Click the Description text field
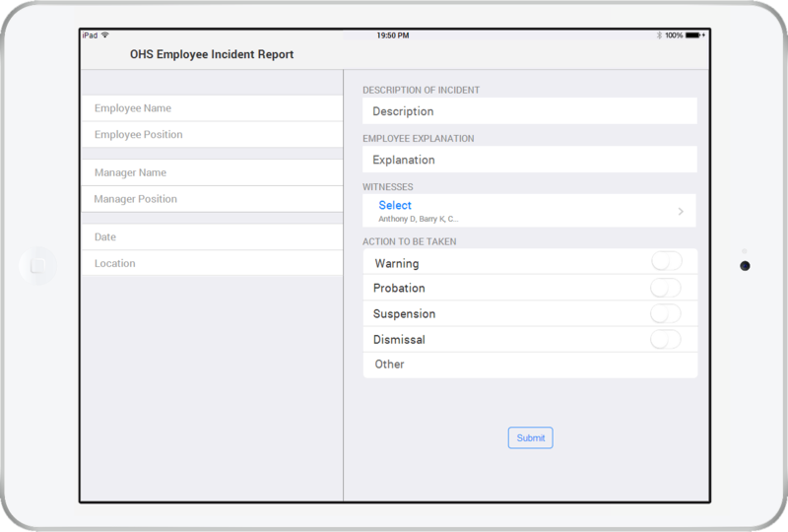The image size is (788, 532). pyautogui.click(x=530, y=111)
